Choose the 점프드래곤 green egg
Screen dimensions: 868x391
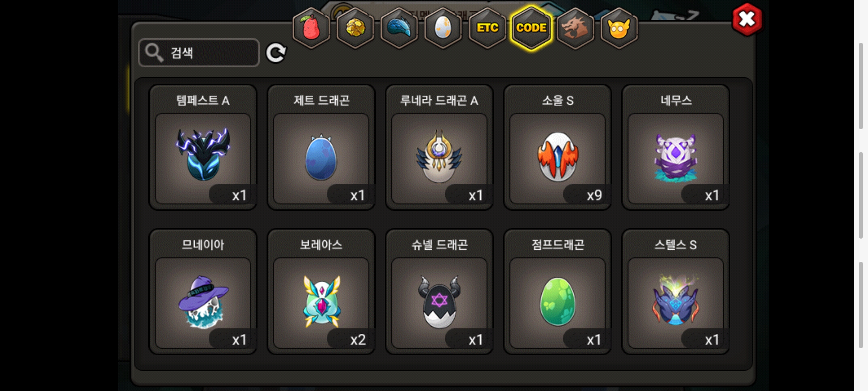coord(558,292)
